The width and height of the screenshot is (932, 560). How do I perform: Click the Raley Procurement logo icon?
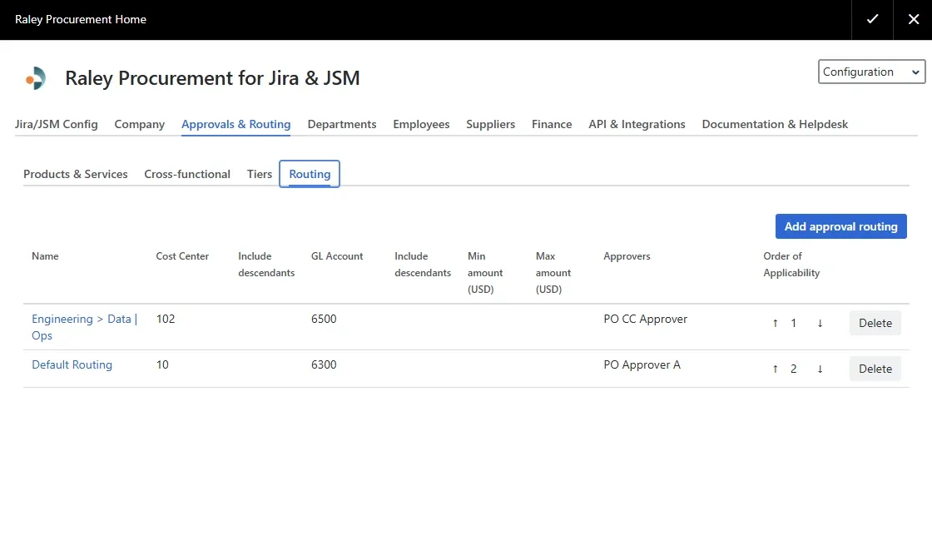coord(36,78)
